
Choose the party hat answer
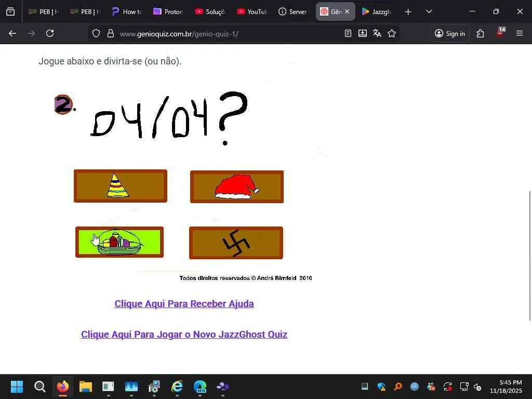[121, 186]
